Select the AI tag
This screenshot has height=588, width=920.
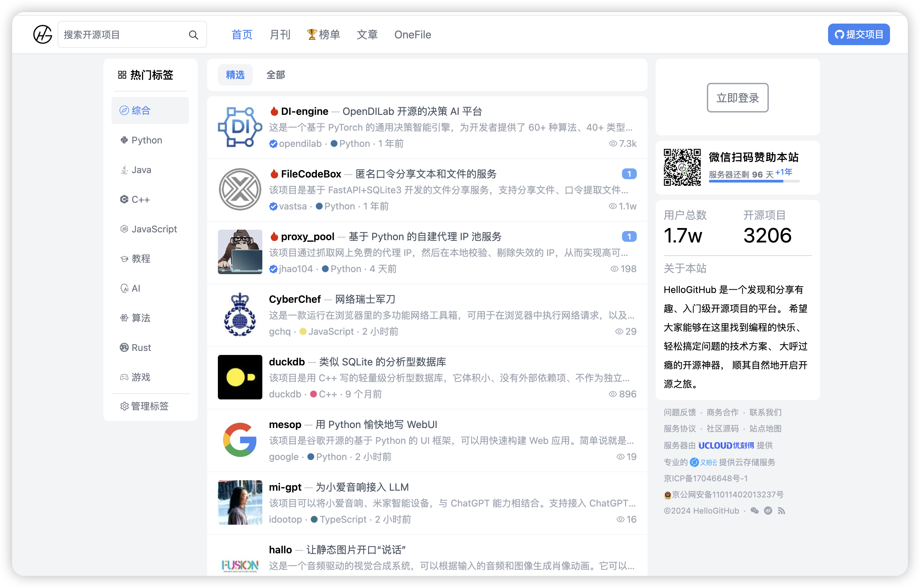pyautogui.click(x=150, y=289)
